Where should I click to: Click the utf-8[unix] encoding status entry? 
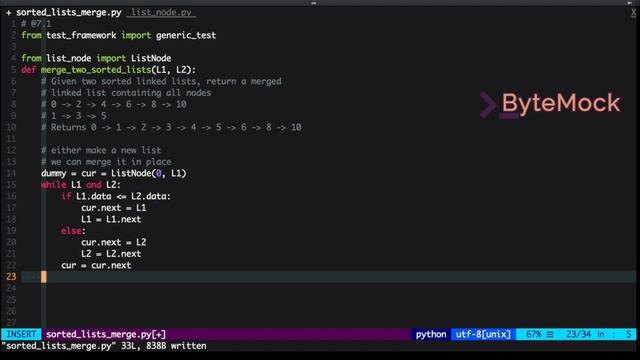coord(483,334)
